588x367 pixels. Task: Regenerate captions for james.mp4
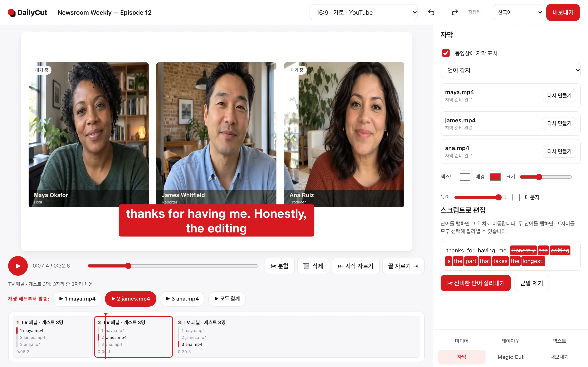pos(559,123)
